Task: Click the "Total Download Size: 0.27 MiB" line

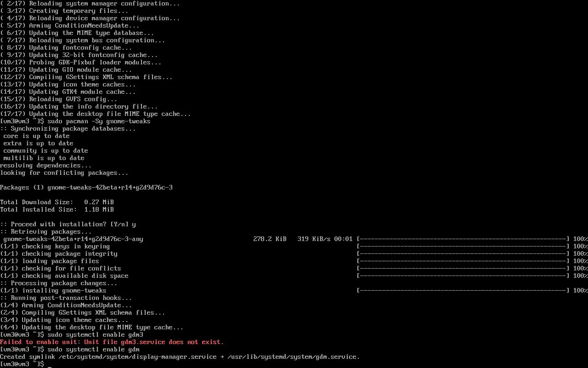Action: tap(57, 202)
